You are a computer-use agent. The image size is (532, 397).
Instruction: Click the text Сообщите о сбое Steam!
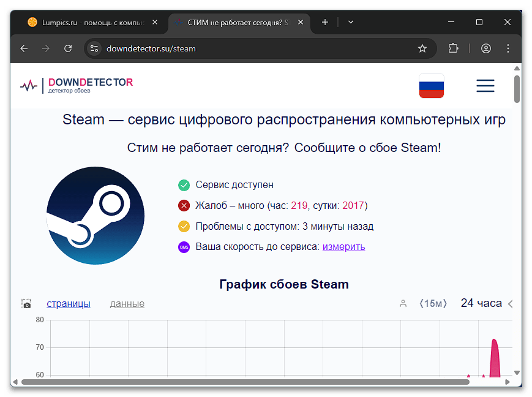coord(367,148)
